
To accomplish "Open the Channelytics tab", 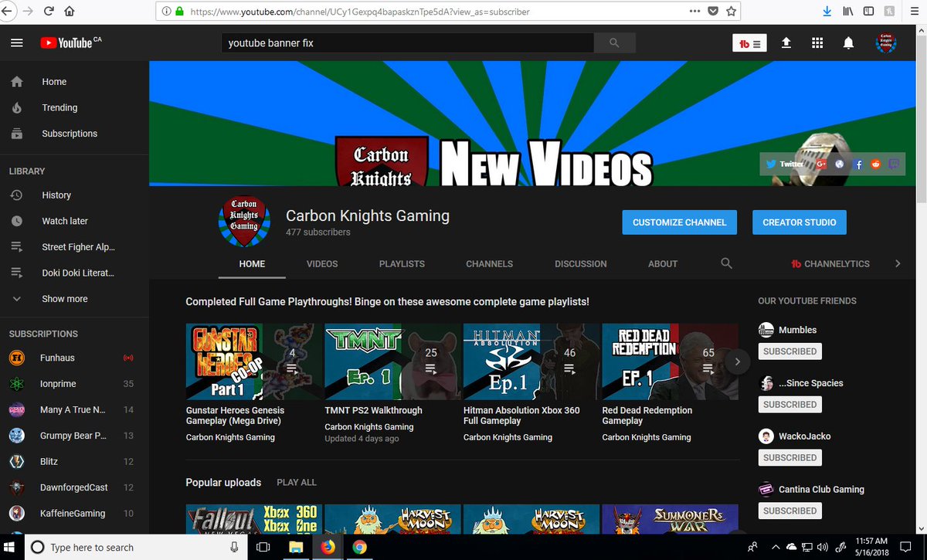I will (x=830, y=263).
